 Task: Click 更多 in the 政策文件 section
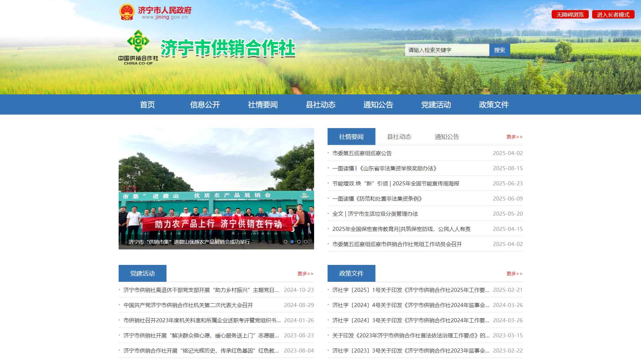[x=515, y=274]
